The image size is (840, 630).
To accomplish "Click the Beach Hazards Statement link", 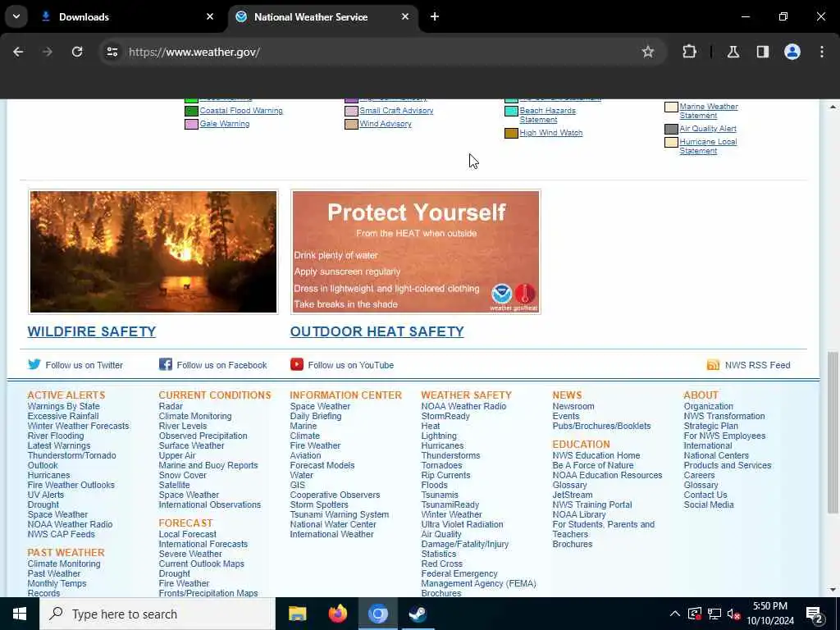I will pyautogui.click(x=547, y=115).
